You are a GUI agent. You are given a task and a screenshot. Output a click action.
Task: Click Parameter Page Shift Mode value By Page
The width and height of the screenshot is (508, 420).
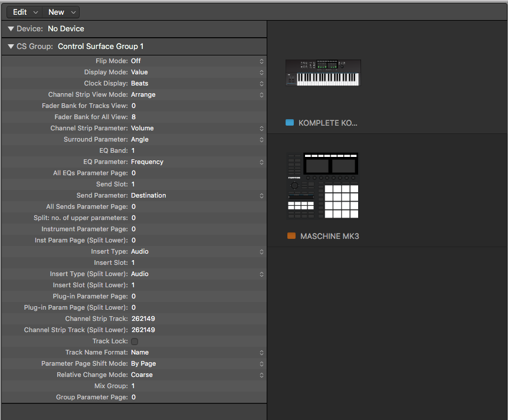click(x=143, y=363)
